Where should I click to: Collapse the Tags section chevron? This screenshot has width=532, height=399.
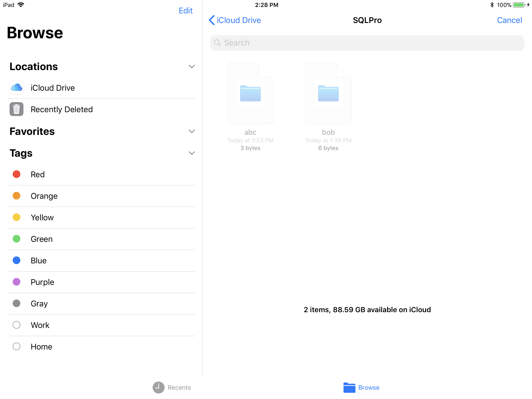192,153
